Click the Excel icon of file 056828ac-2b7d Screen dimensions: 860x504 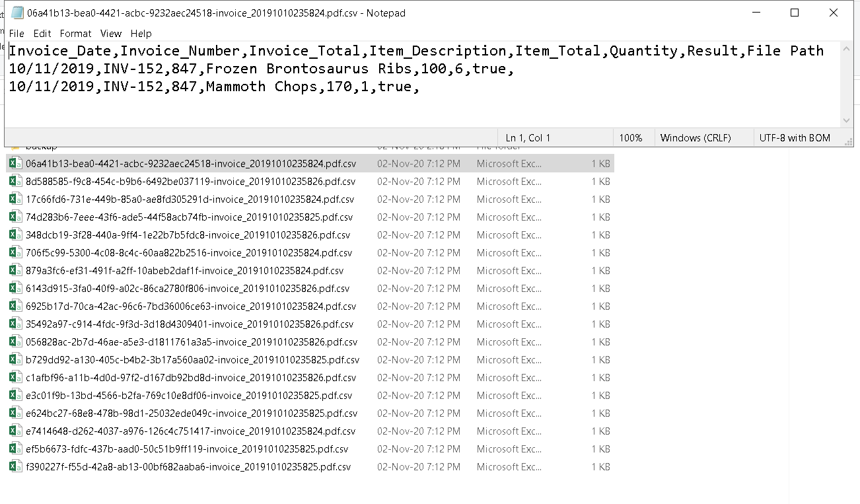[15, 342]
